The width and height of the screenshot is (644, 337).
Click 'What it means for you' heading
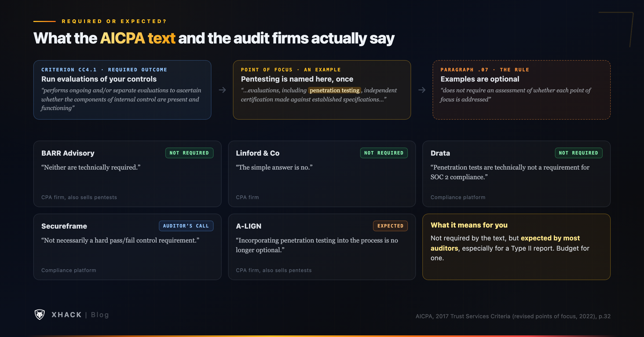tap(469, 225)
